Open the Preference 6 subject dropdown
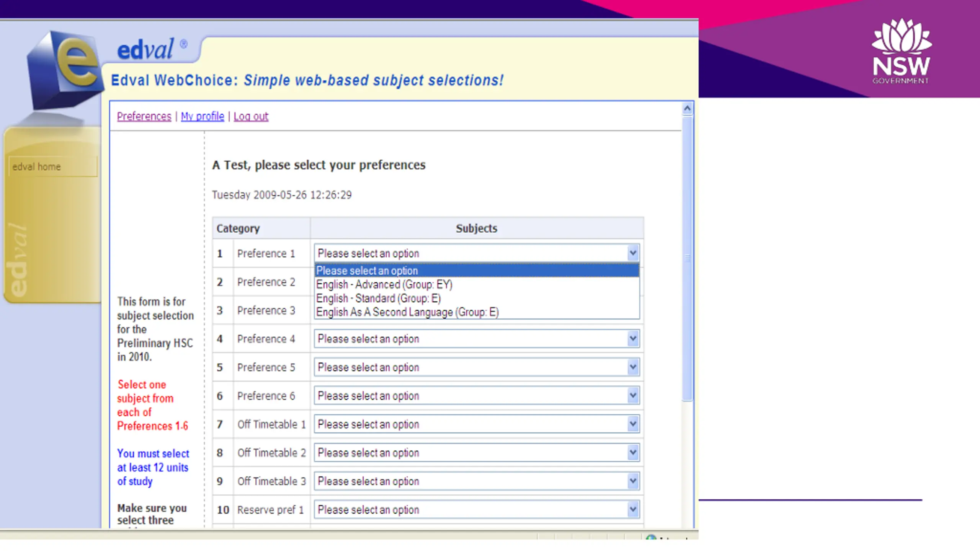The height and width of the screenshot is (551, 980). (x=477, y=395)
